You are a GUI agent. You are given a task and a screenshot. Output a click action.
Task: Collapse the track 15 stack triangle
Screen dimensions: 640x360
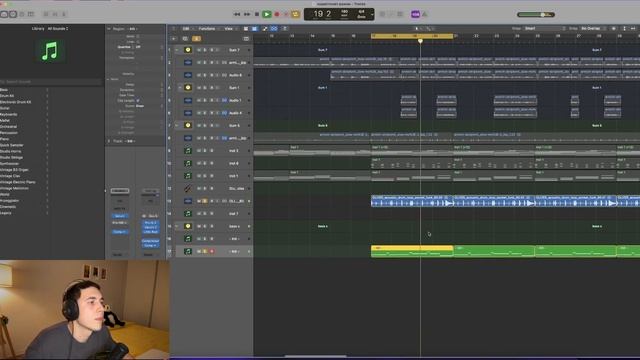[x=177, y=226]
